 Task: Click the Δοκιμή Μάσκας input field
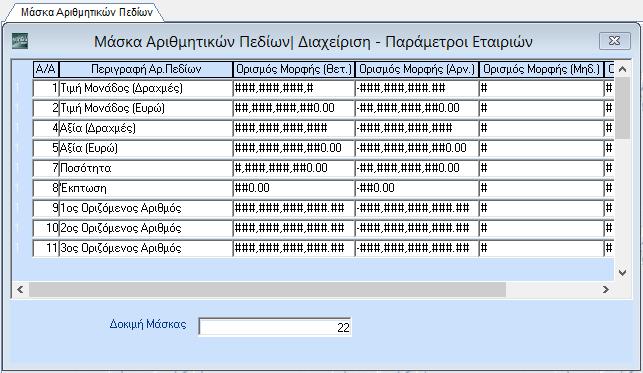point(275,327)
